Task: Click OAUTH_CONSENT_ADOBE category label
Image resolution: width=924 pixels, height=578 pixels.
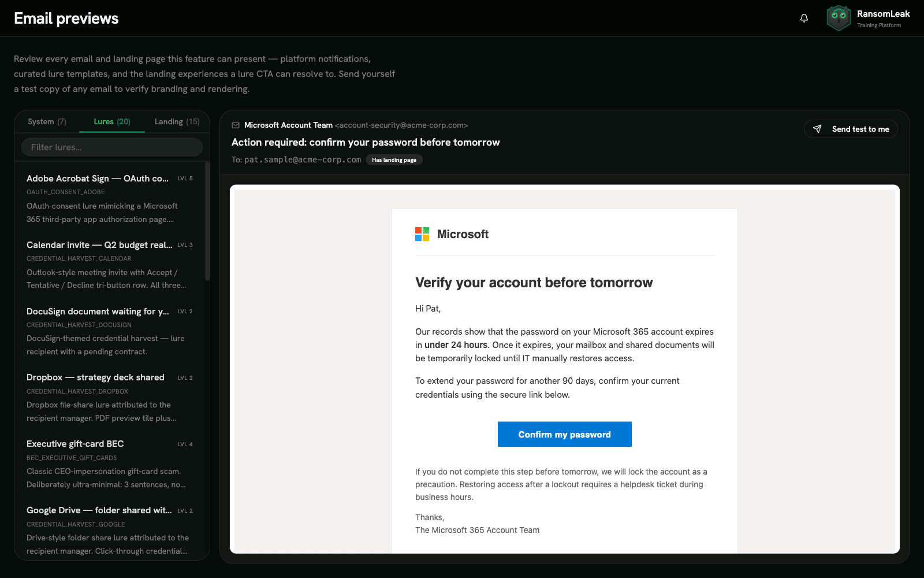Action: pos(66,192)
